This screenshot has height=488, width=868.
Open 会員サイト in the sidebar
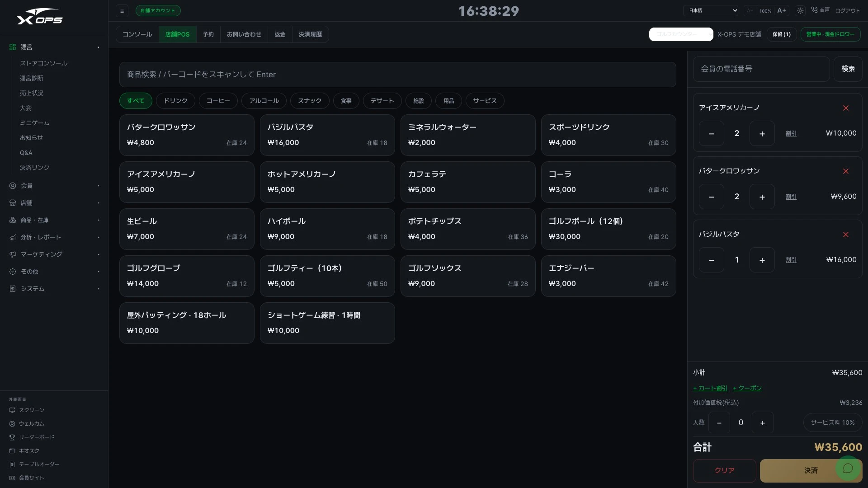click(27, 478)
